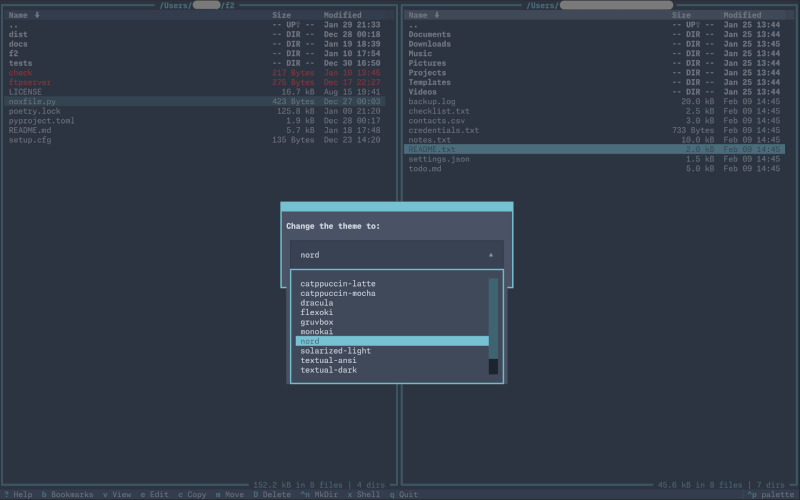
Task: Click View in footer bar
Action: [117, 494]
